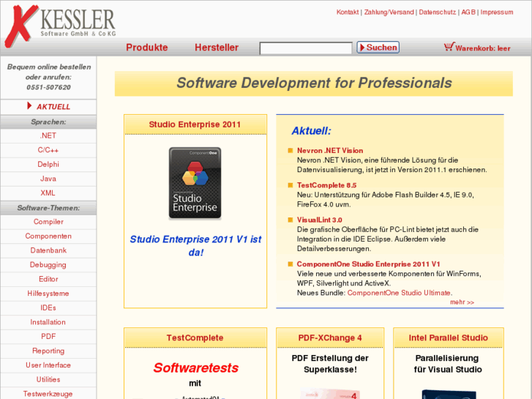Screen dimensions: 532x399
Task: Open the Editor topic
Action: point(48,279)
